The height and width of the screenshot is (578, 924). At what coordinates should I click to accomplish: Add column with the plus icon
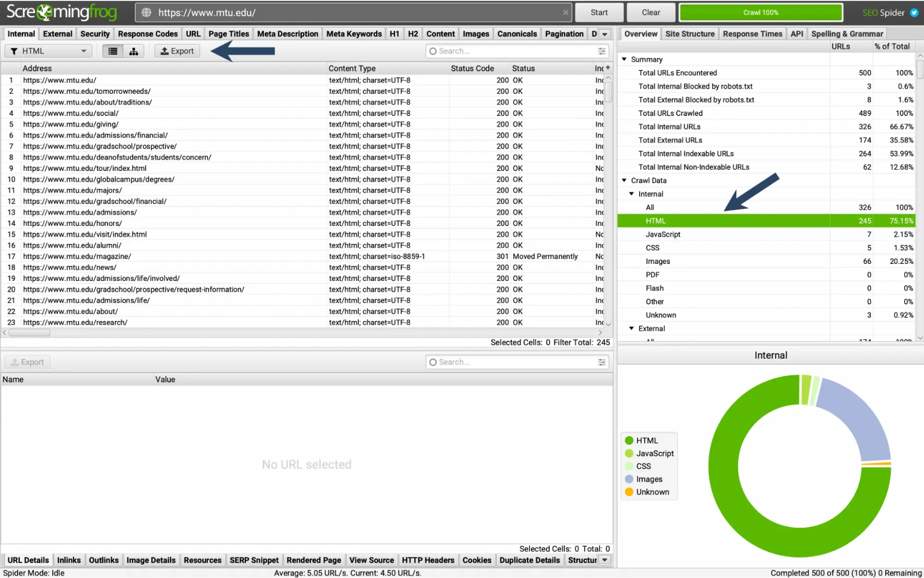(608, 68)
